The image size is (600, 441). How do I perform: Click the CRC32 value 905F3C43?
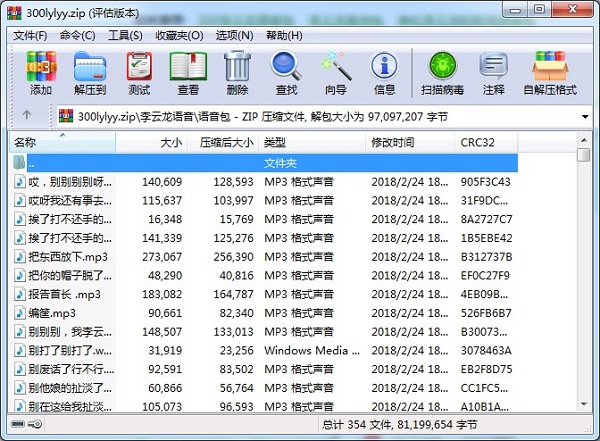[x=486, y=182]
